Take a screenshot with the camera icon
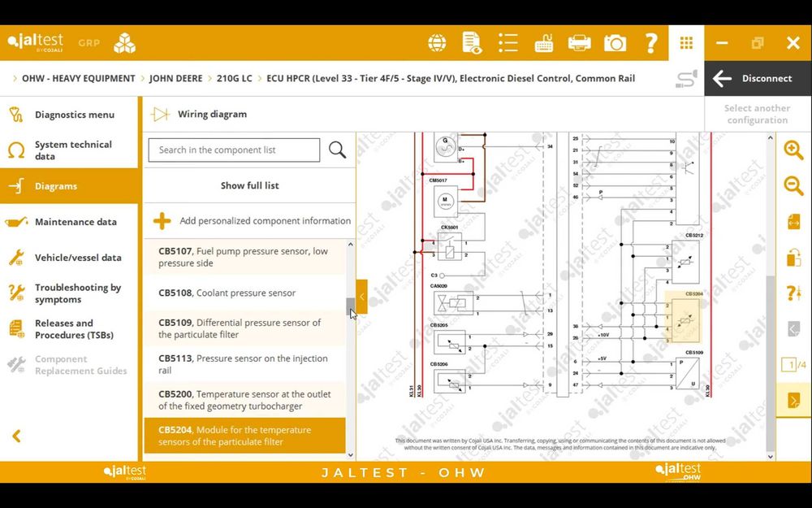The height and width of the screenshot is (508, 812). (x=615, y=43)
